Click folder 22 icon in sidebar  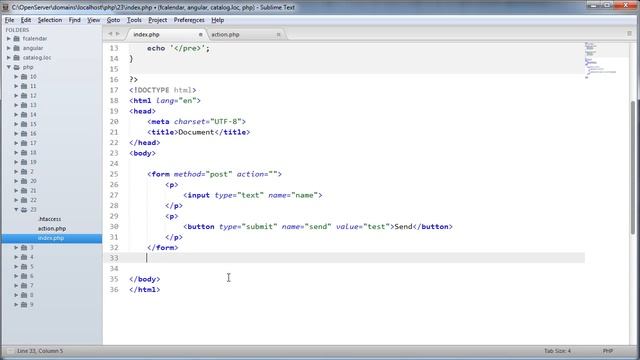(24, 200)
